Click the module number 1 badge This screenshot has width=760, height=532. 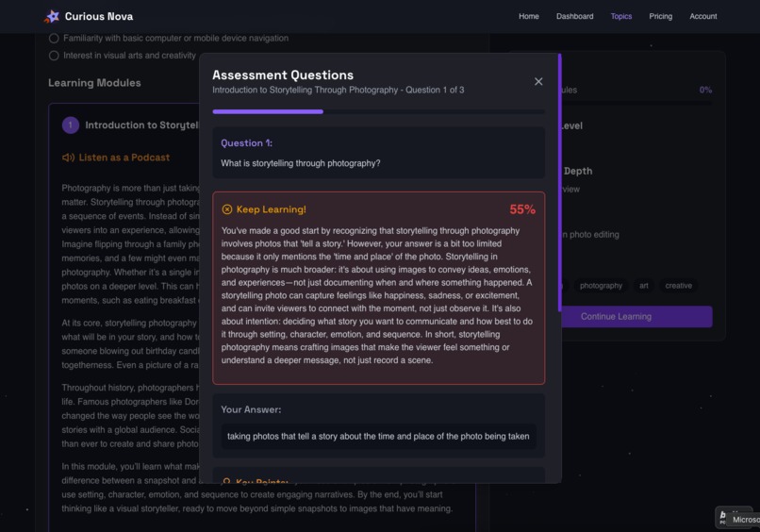71,125
